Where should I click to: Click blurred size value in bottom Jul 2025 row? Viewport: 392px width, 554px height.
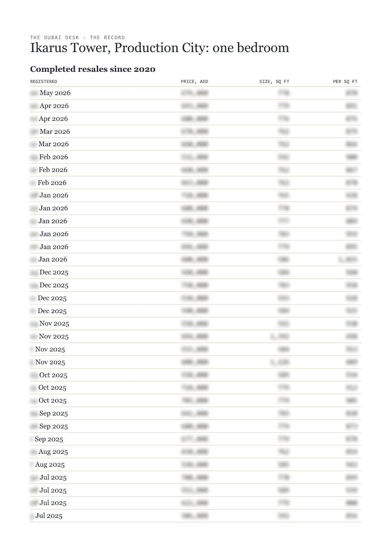tap(284, 516)
